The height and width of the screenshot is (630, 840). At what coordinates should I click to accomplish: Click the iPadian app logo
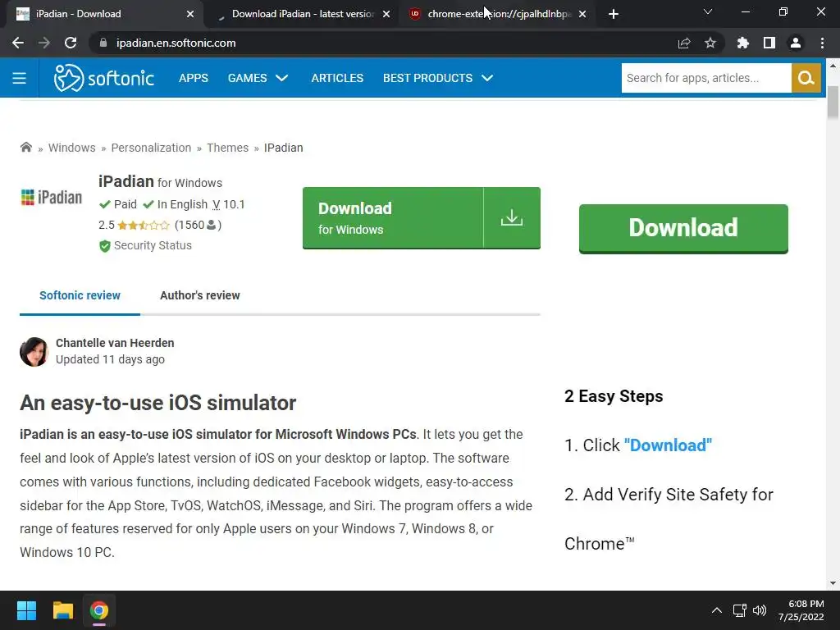pos(52,197)
